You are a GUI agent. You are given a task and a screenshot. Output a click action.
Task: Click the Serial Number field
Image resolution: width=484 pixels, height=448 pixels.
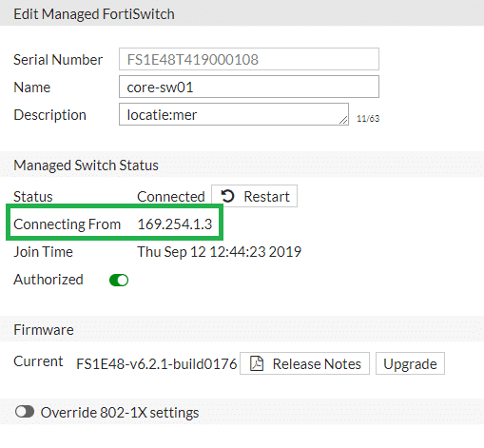(x=249, y=59)
